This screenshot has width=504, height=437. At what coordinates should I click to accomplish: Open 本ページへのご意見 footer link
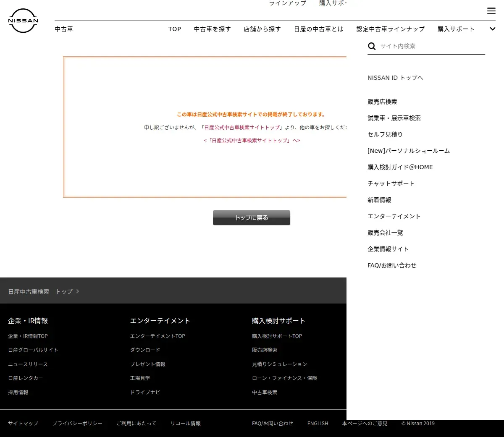(x=365, y=423)
